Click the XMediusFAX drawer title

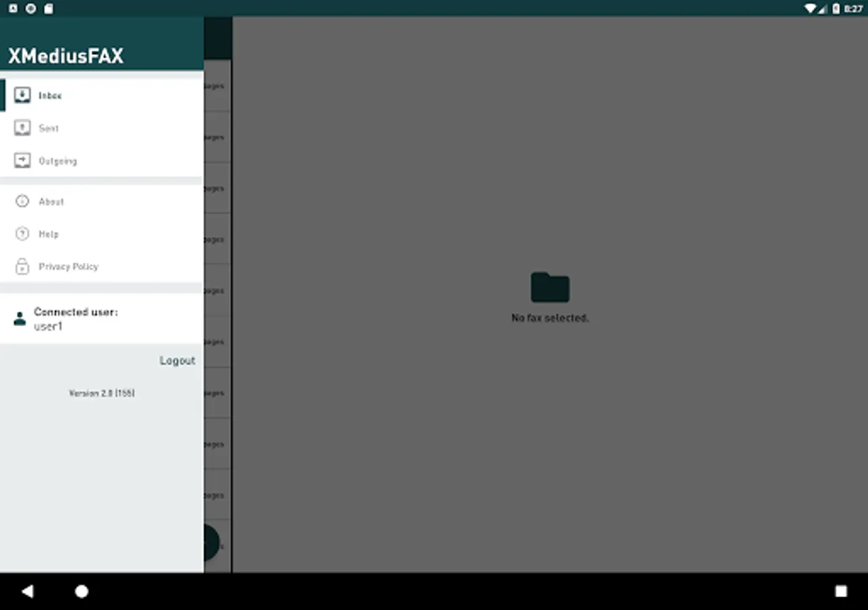[x=66, y=56]
